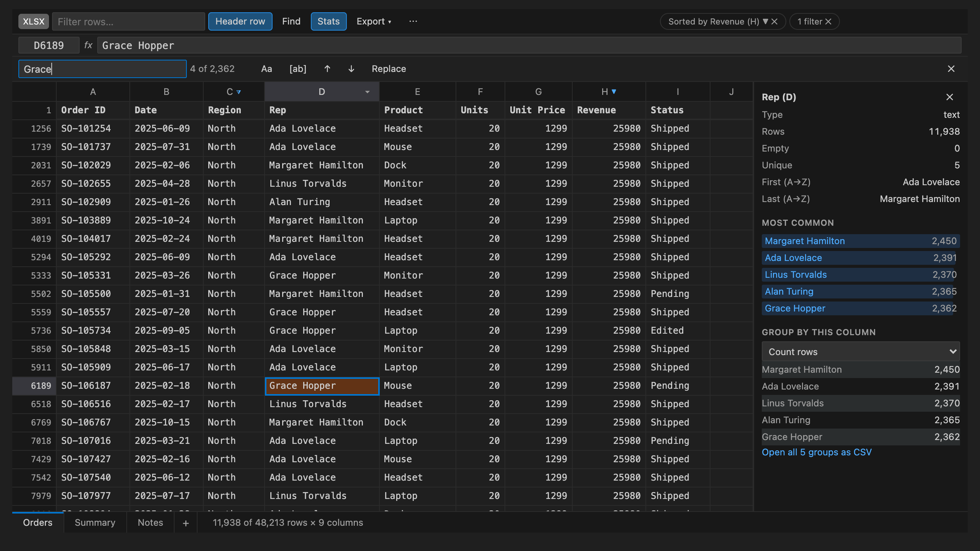This screenshot has width=980, height=551.
Task: Click the Replace button
Action: point(389,69)
